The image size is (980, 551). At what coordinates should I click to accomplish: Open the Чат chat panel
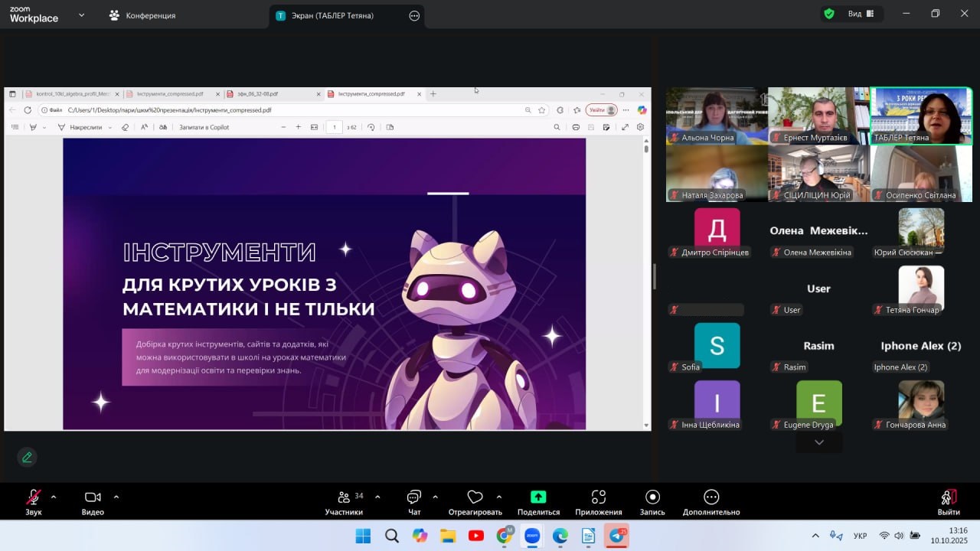click(x=414, y=502)
